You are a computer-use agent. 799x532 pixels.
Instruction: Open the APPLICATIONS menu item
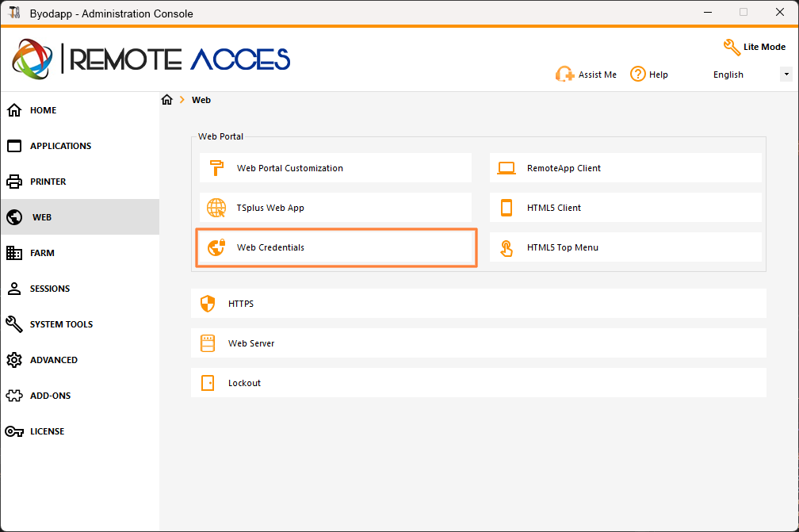[x=80, y=146]
